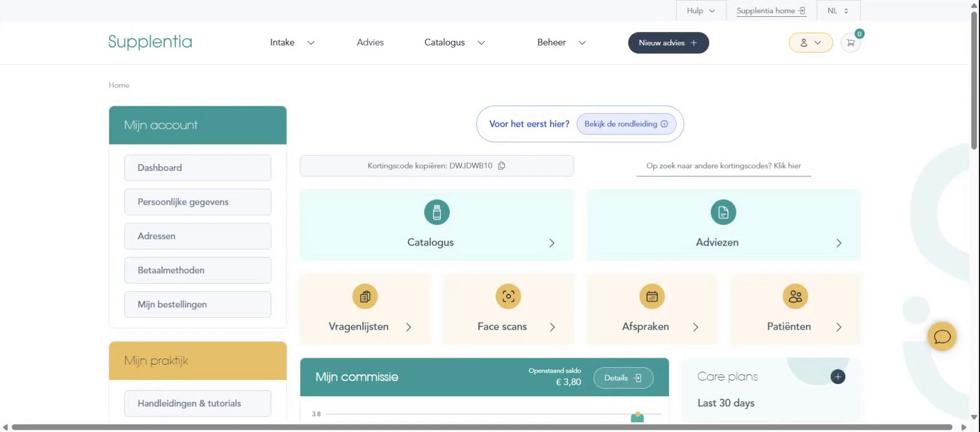Open the Beheer navigation item

point(552,42)
